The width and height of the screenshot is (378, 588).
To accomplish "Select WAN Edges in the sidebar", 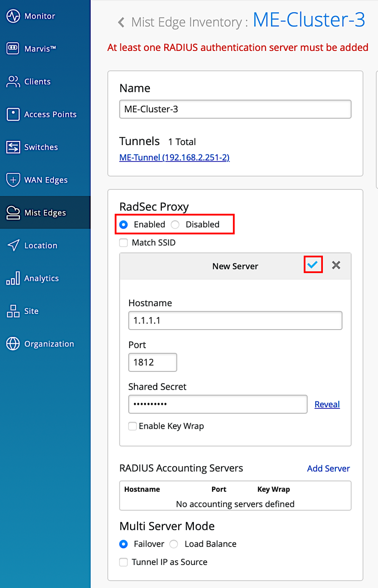I will (x=46, y=180).
